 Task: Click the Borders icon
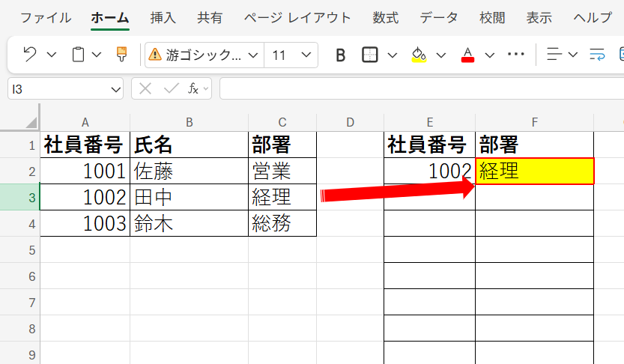coord(370,55)
